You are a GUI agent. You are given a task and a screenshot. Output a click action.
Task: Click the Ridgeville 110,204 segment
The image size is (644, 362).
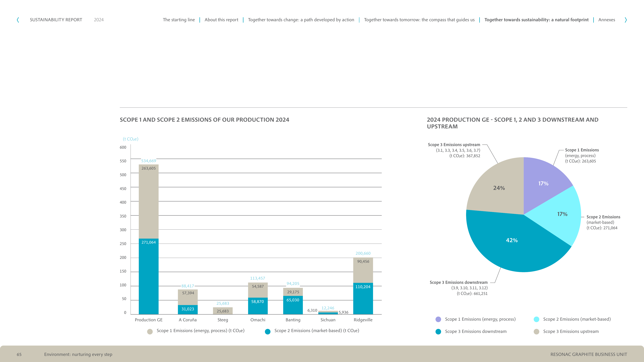pyautogui.click(x=363, y=298)
